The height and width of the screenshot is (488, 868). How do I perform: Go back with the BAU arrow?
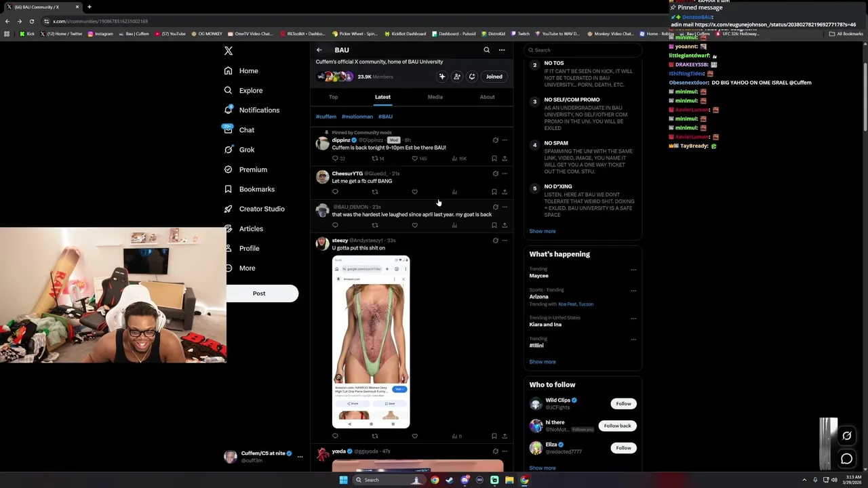click(319, 50)
